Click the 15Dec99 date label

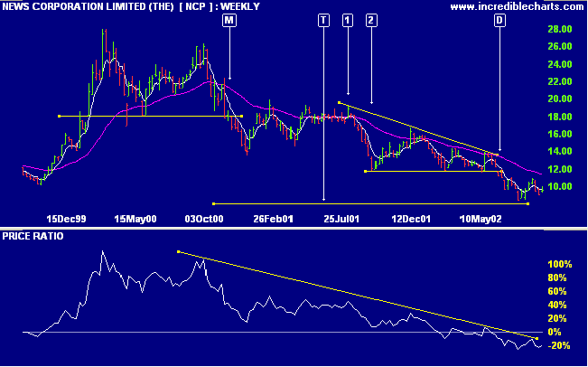click(x=66, y=219)
